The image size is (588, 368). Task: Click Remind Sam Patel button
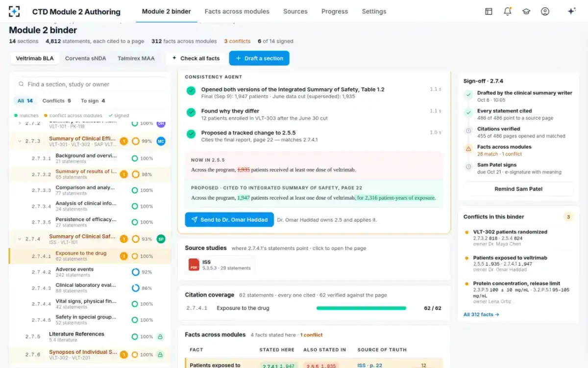[x=518, y=189]
